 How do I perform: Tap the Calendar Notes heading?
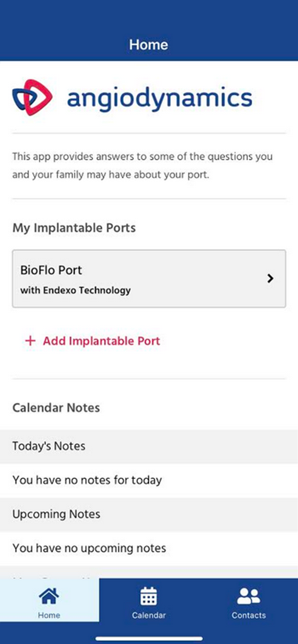click(56, 408)
